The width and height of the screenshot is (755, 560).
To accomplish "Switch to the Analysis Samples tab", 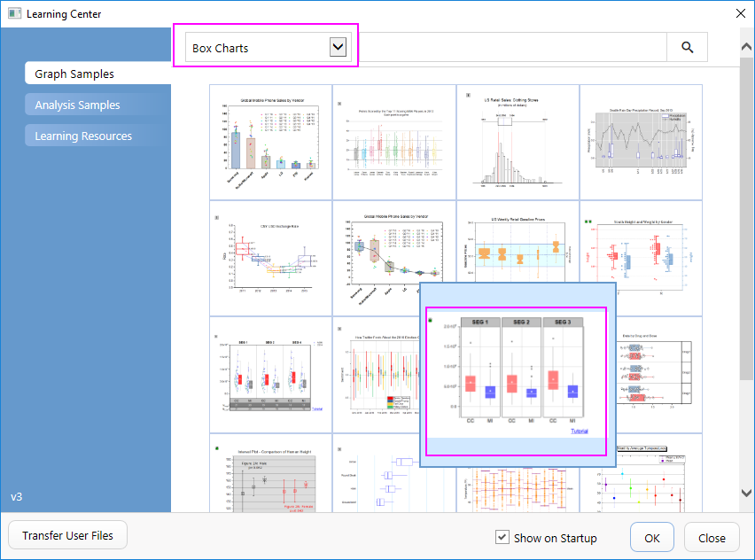I will pos(77,104).
